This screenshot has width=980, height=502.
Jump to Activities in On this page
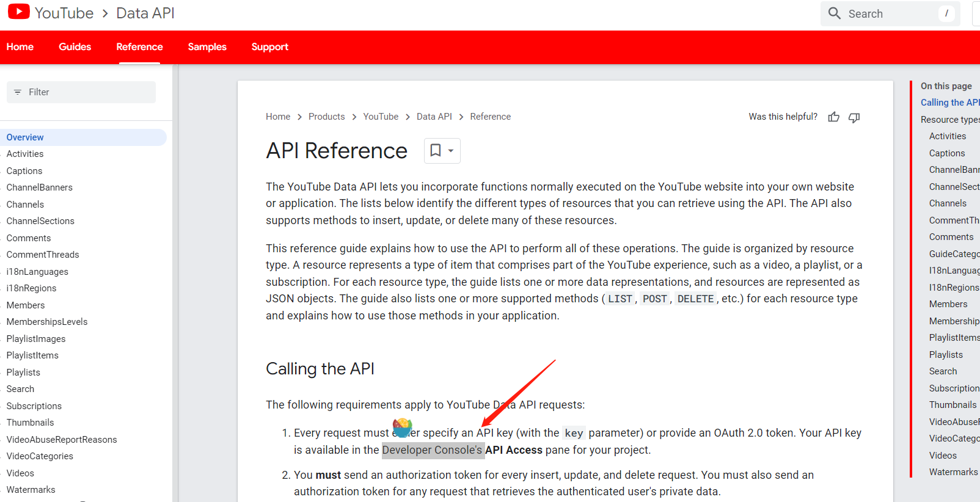948,136
